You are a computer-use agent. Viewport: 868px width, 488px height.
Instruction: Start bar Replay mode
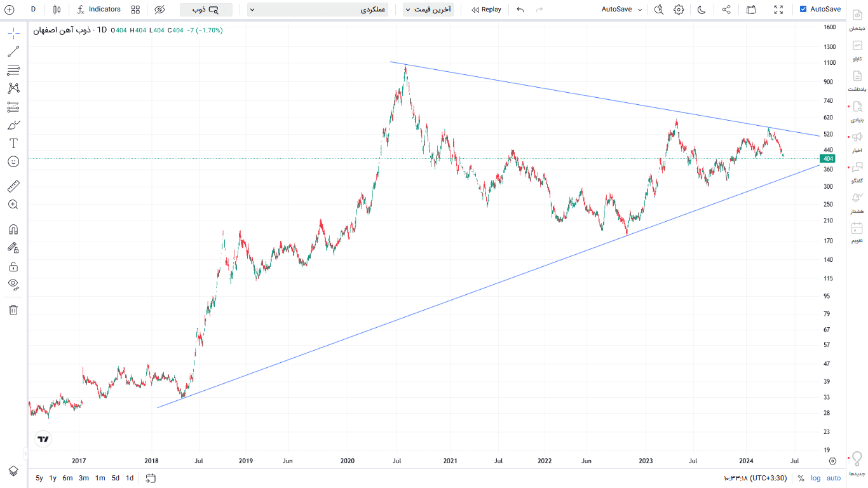click(486, 10)
